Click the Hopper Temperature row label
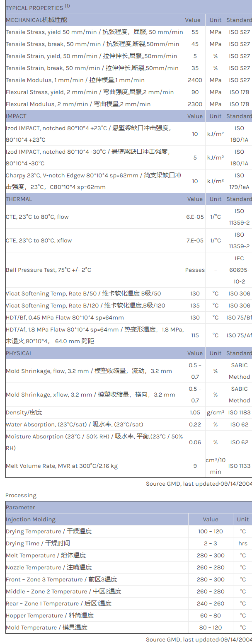 pyautogui.click(x=50, y=615)
